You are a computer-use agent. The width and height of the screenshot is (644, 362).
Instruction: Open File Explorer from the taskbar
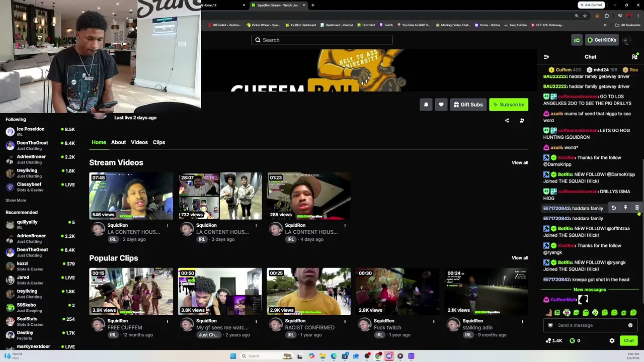(323, 356)
